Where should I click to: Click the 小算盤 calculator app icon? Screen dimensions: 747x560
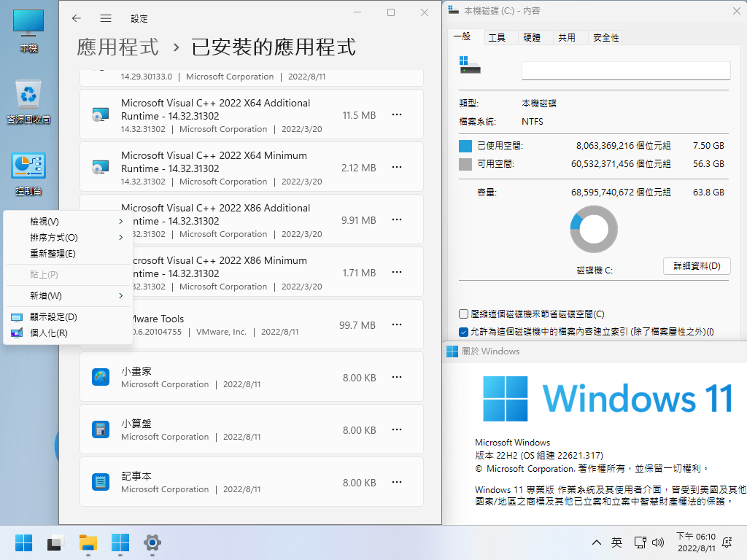[x=101, y=429]
